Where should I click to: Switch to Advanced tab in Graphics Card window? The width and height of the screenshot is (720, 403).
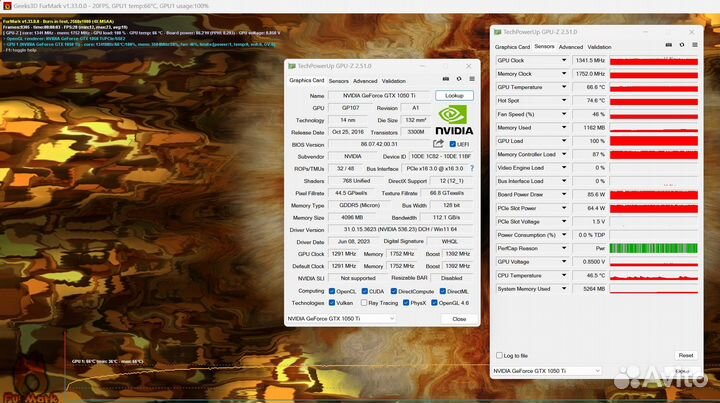point(365,81)
